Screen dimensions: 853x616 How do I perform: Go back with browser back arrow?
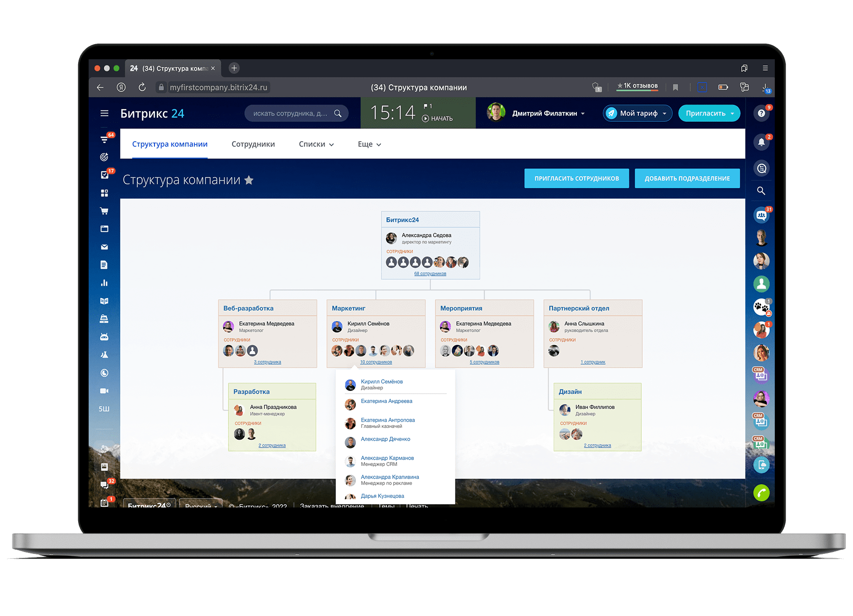coord(100,87)
